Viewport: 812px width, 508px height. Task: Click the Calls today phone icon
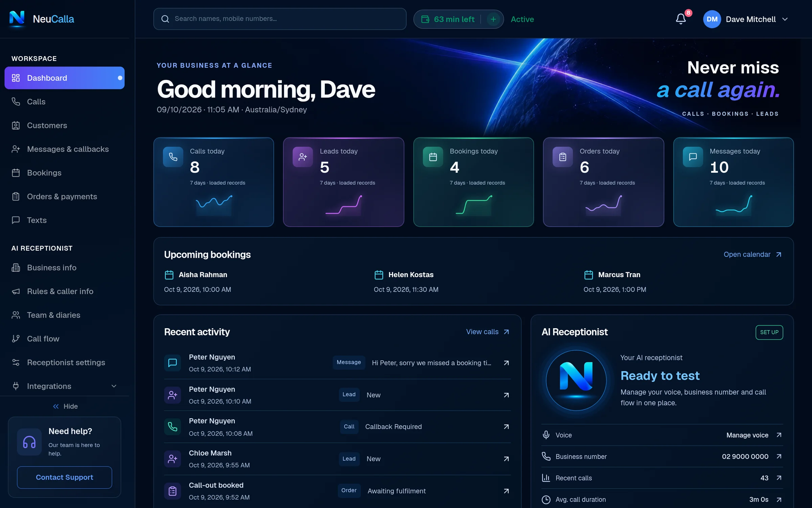173,157
